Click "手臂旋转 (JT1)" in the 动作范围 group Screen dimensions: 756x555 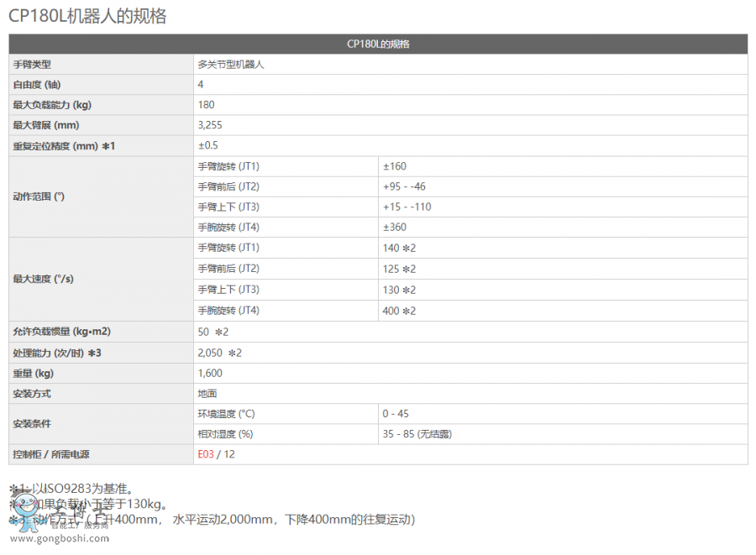pyautogui.click(x=228, y=166)
